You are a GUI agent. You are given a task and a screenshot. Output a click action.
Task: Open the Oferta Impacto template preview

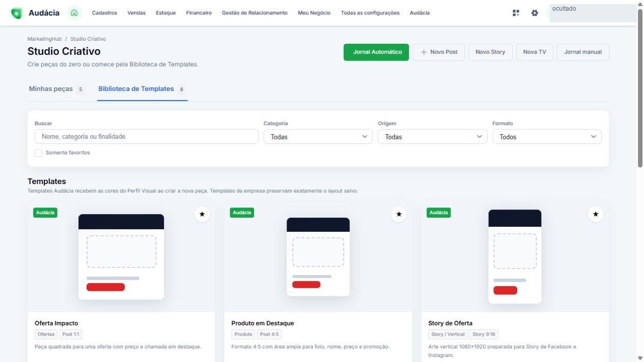121,257
